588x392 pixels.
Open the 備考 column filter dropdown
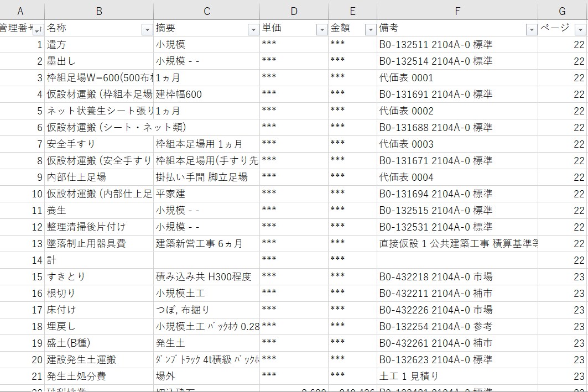(532, 30)
